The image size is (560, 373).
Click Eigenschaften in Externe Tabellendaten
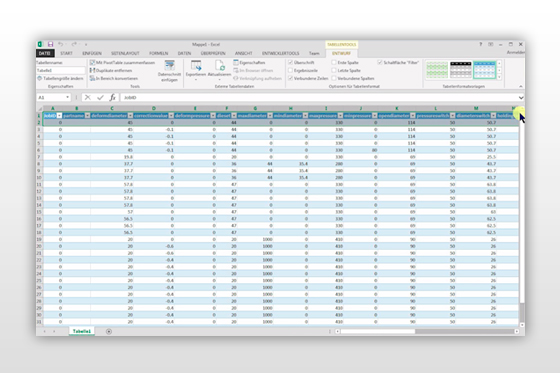(x=249, y=63)
